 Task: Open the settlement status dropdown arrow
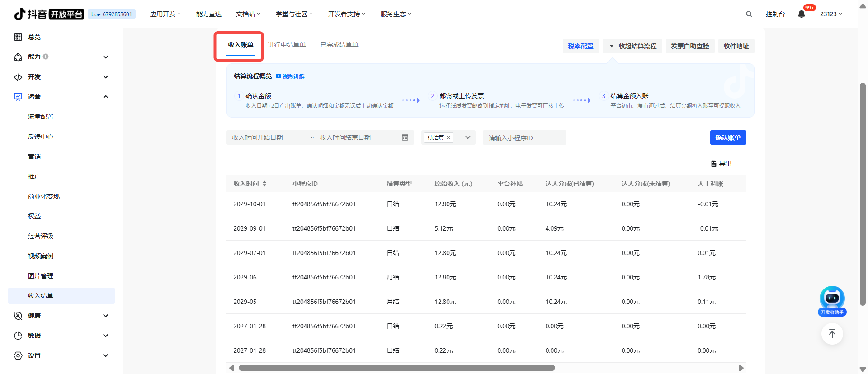(468, 137)
